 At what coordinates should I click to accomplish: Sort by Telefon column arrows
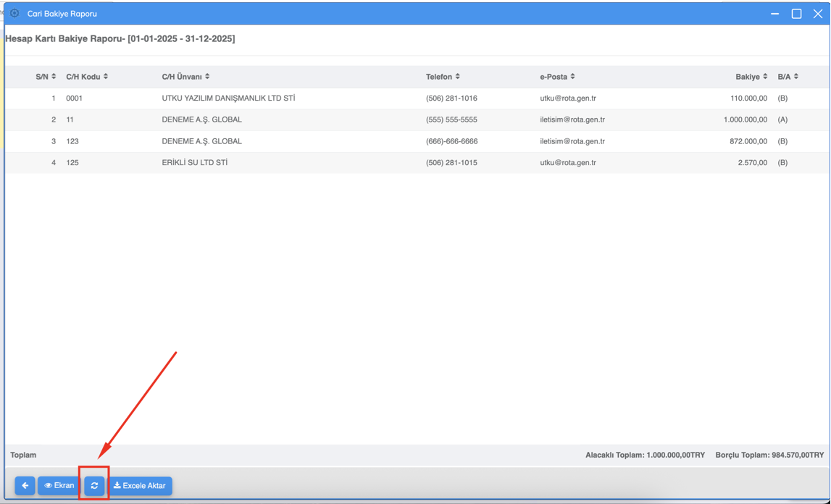(458, 77)
